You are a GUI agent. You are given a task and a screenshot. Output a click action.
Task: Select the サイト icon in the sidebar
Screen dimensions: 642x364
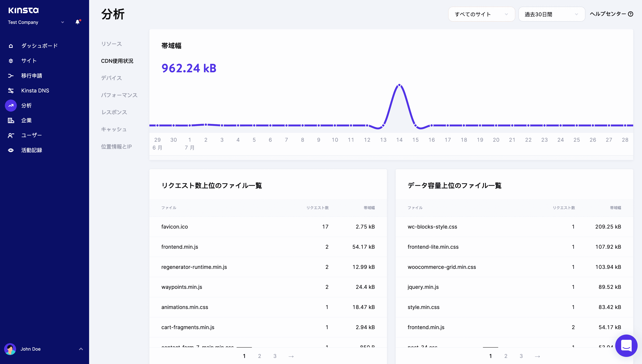[11, 60]
